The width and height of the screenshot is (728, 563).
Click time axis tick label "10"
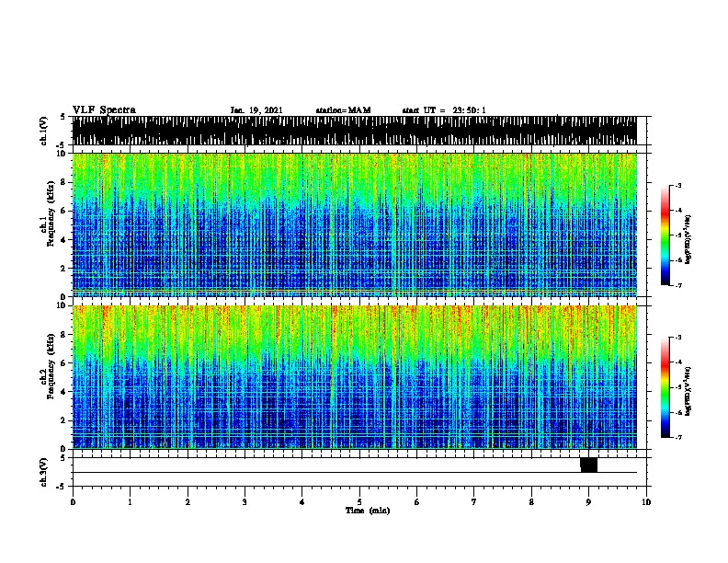click(x=646, y=501)
